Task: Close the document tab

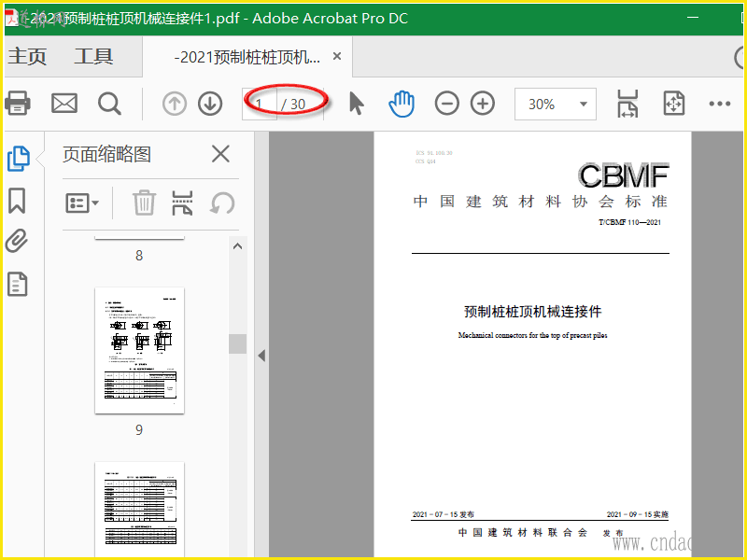Action: pos(337,57)
